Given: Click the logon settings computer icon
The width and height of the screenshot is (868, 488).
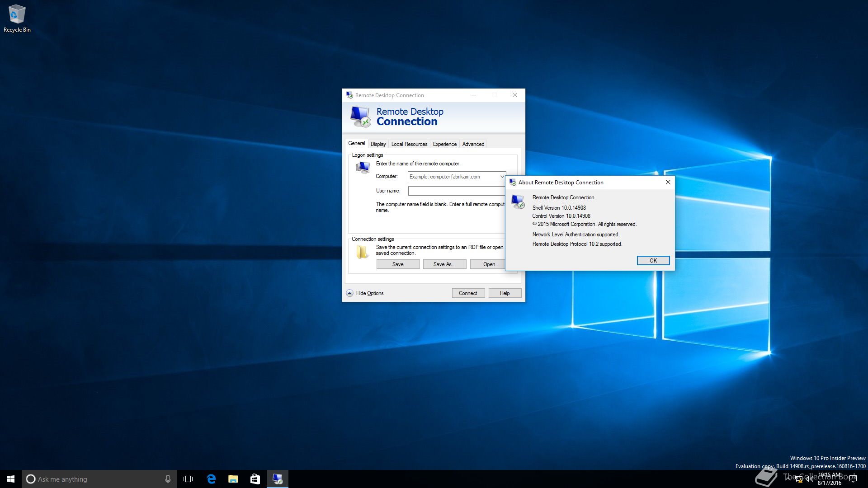Looking at the screenshot, I should tap(363, 168).
